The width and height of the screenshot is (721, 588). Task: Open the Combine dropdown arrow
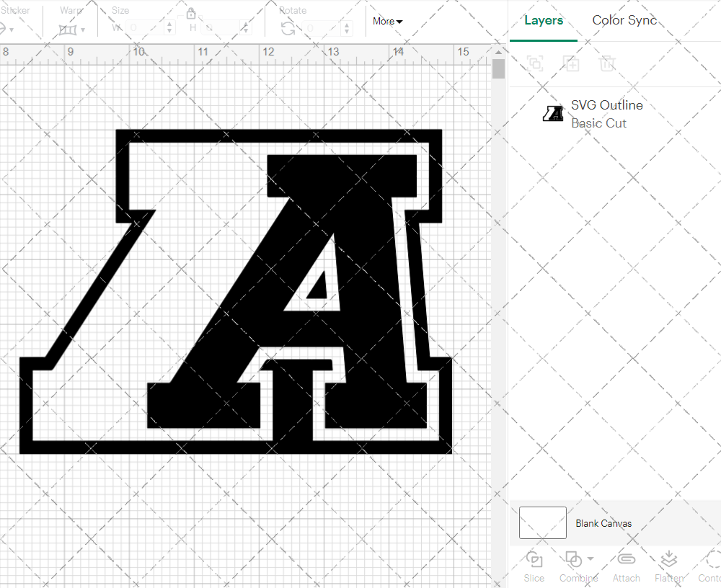coord(590,560)
